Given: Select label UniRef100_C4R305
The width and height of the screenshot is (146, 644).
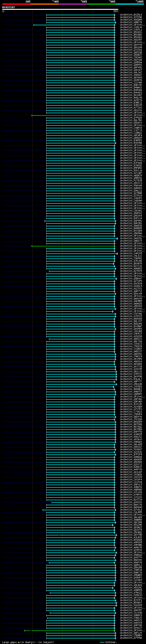Looking at the screenshot, I should 131,254.
